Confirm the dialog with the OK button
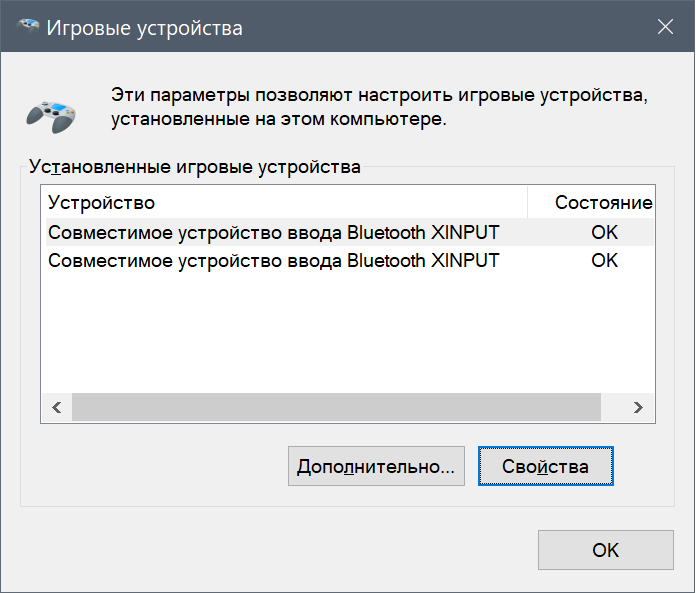This screenshot has height=593, width=696. pos(605,550)
